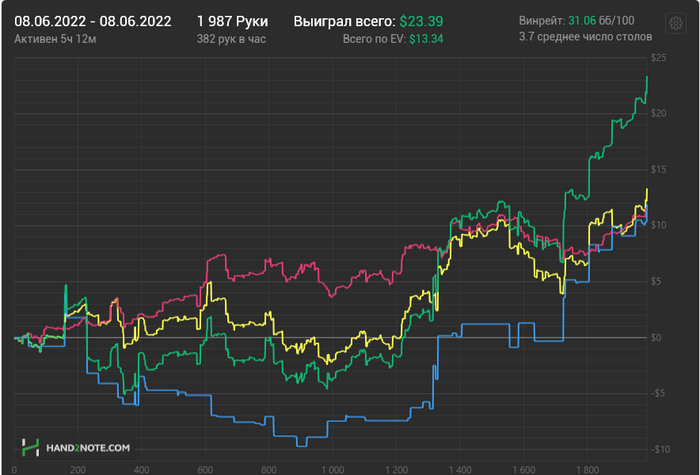The image size is (700, 475).
Task: Click the date range 08.06.2022 - 08.06.2022
Action: pos(93,21)
